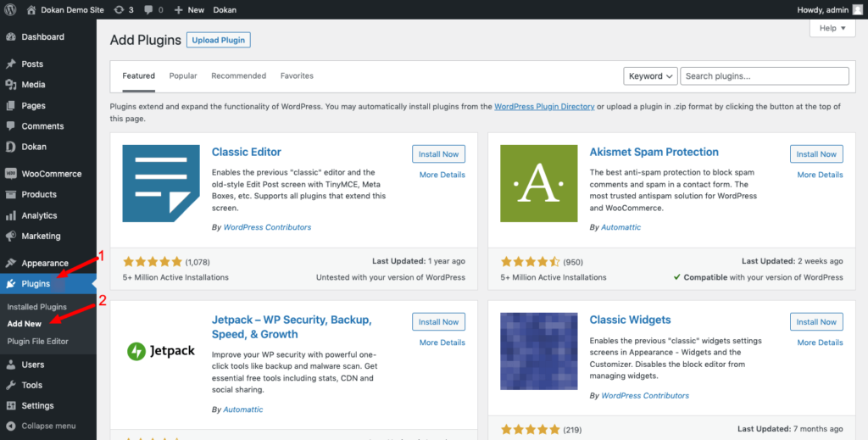Click the Products box icon
Screen dimensions: 868x440
click(x=10, y=194)
